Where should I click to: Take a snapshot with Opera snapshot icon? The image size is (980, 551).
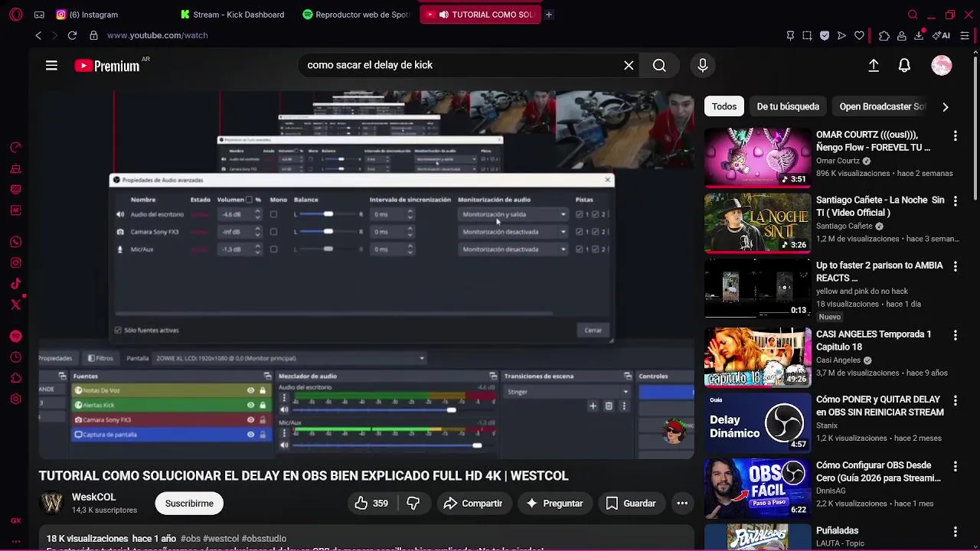807,35
